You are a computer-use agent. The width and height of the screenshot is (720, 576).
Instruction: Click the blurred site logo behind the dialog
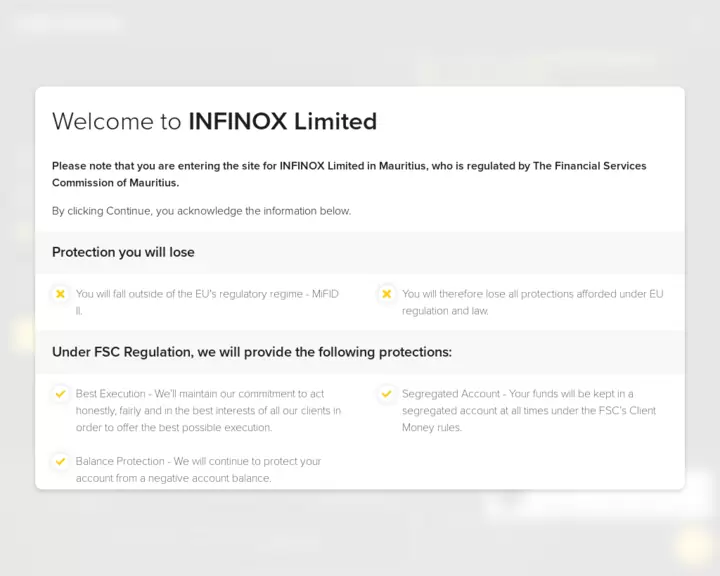pos(68,23)
